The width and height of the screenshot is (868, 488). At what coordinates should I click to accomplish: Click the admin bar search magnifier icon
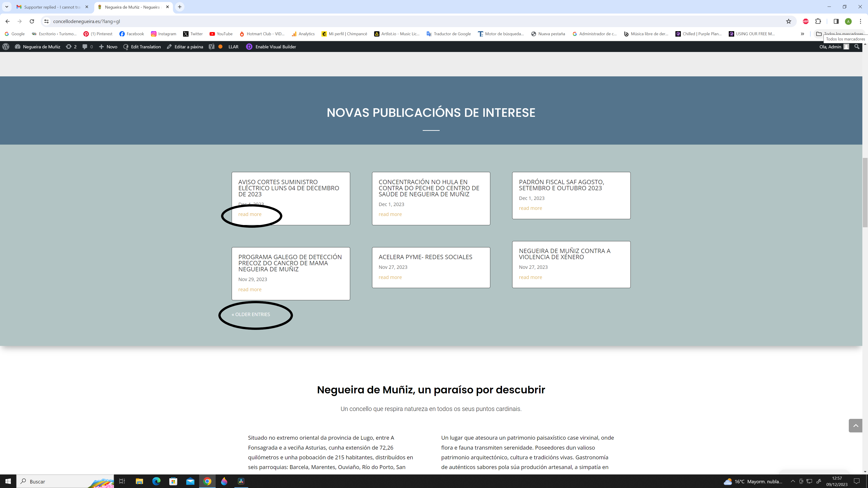pyautogui.click(x=857, y=47)
